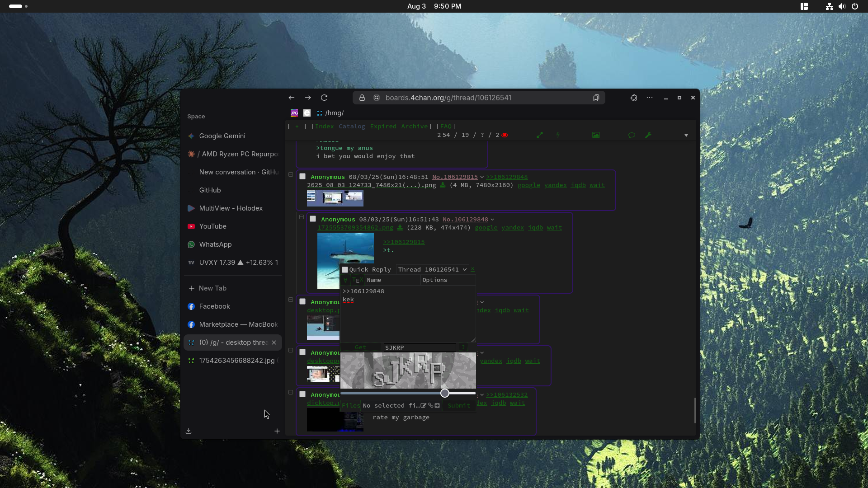Image resolution: width=868 pixels, height=488 pixels.
Task: Open a New Tab from sidebar
Action: pos(232,288)
